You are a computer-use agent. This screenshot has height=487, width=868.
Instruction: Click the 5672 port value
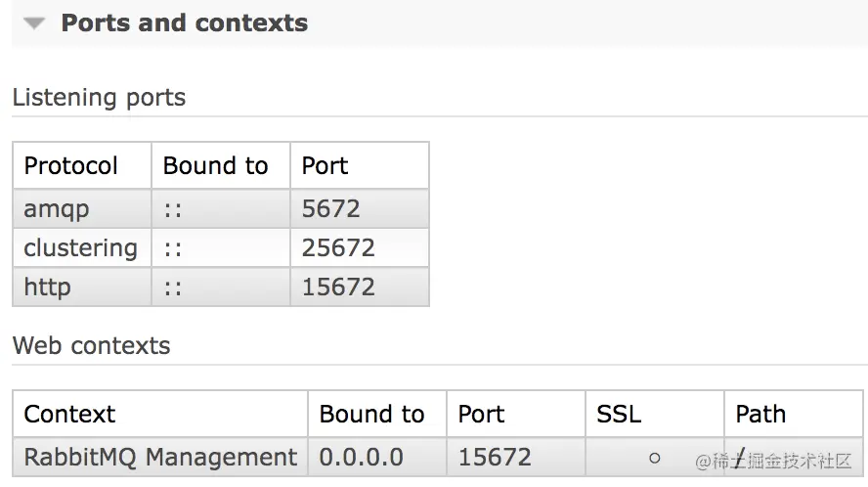tap(330, 208)
